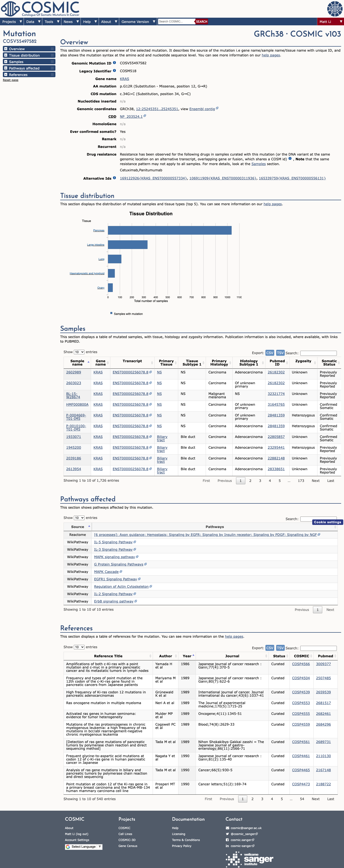Click the info icon beside Genomic Mutation ID
This screenshot has width=344, height=868.
click(115, 63)
